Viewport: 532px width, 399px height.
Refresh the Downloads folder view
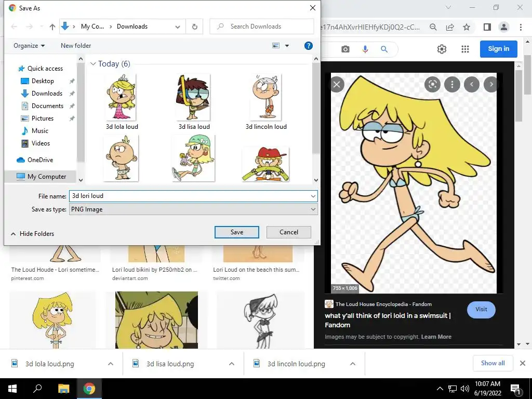coord(194,26)
